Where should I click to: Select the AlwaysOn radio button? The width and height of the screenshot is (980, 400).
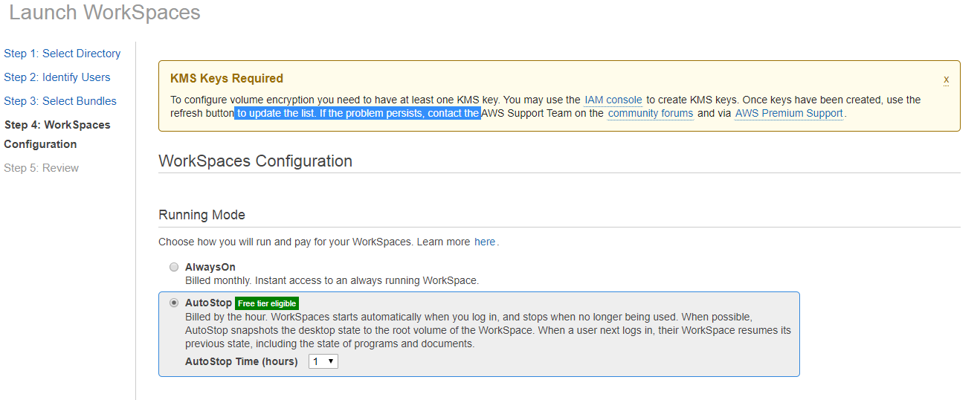click(174, 267)
